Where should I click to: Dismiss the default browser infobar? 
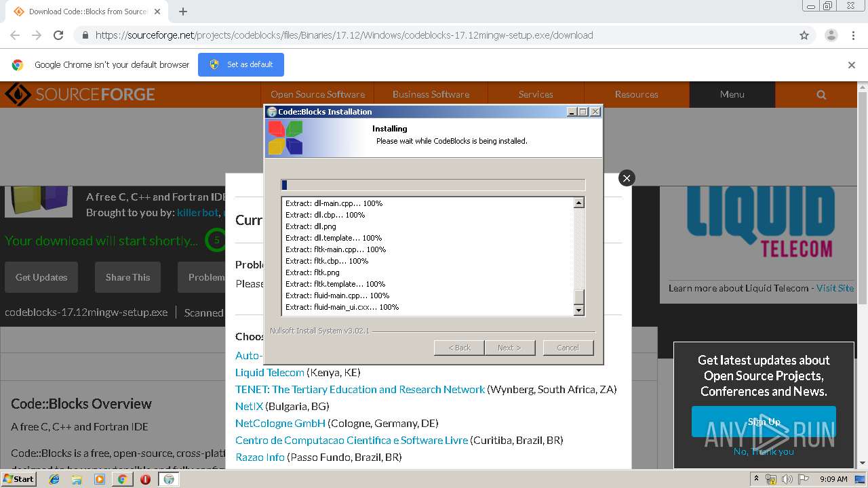[x=852, y=65]
